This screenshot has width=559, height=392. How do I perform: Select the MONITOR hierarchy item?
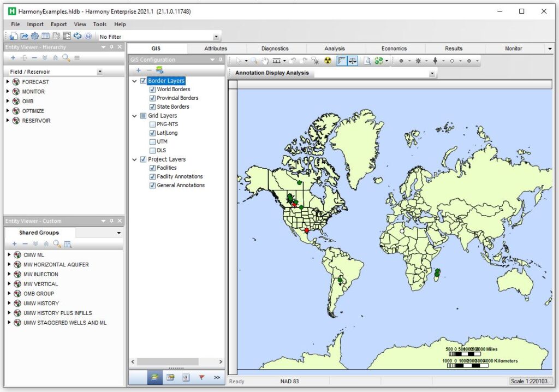(33, 92)
